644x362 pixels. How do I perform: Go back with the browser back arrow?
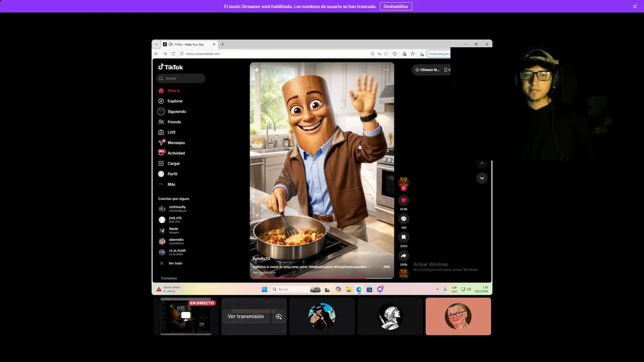(156, 54)
